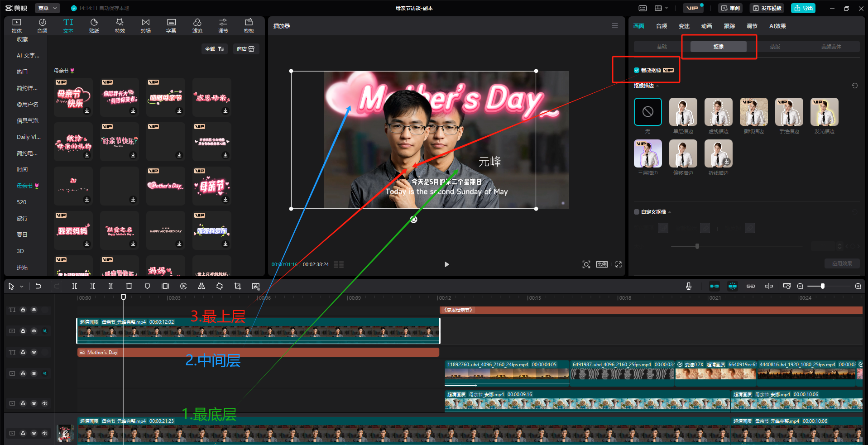
Task: Mute the main track beside the cover thumbnail
Action: tap(45, 433)
